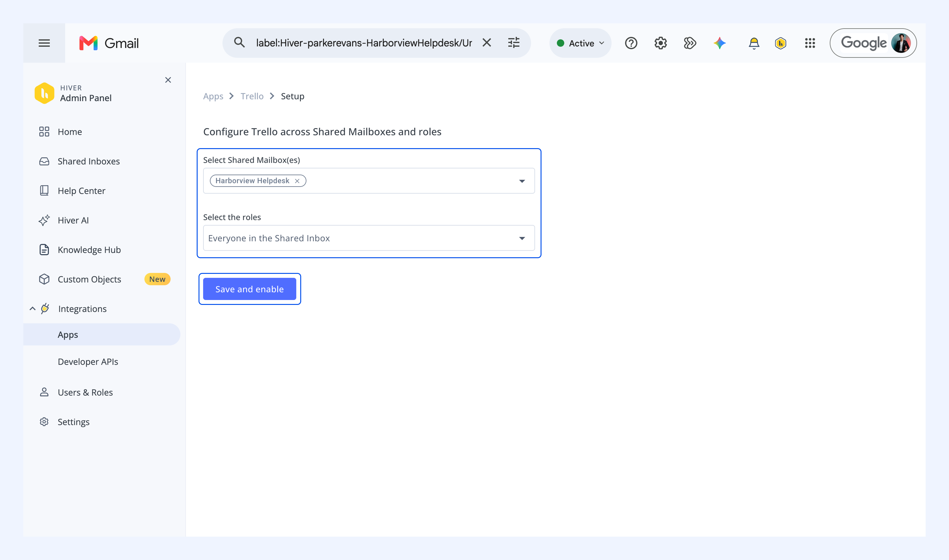Open the search filter options icon
Image resolution: width=949 pixels, height=560 pixels.
514,43
